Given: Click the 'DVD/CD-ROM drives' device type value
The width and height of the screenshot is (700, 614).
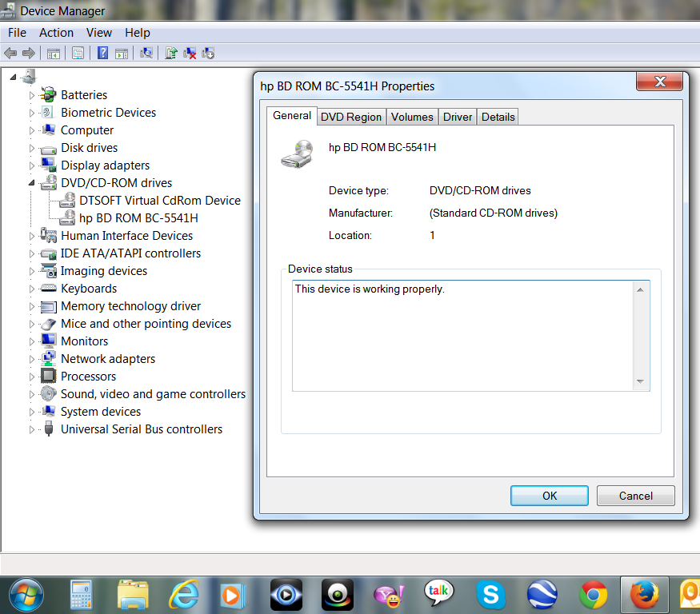Looking at the screenshot, I should pos(480,190).
